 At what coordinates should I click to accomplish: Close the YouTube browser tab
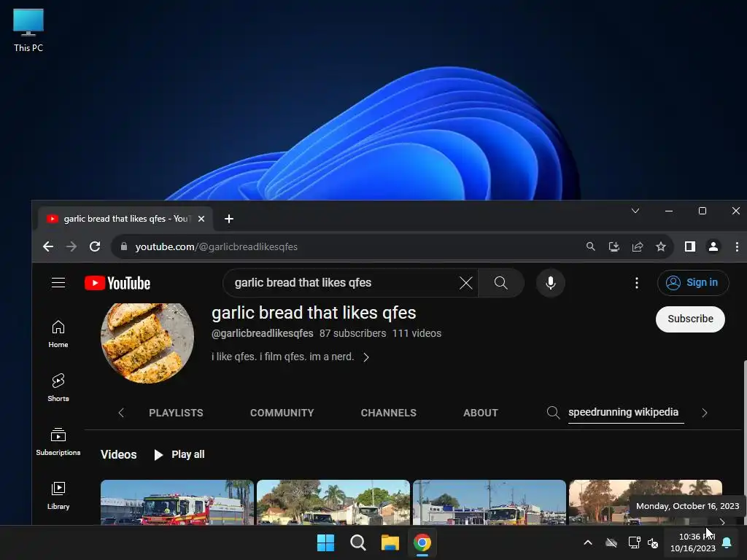[201, 219]
